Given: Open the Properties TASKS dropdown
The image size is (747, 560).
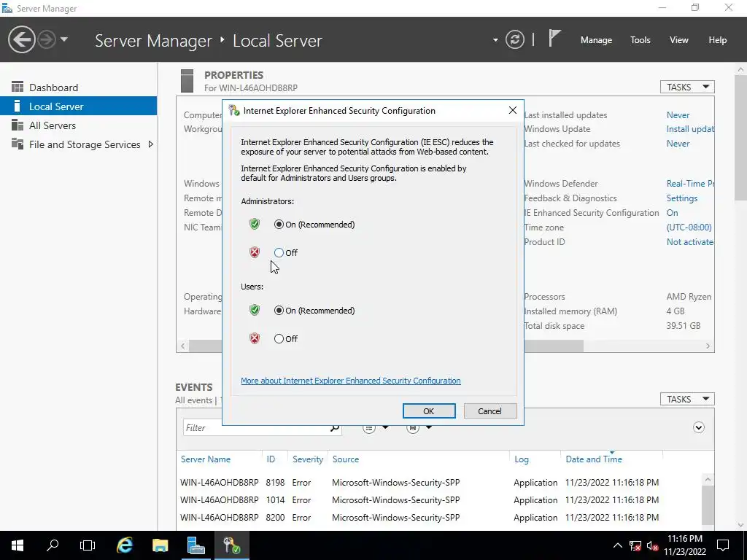Looking at the screenshot, I should coord(687,87).
